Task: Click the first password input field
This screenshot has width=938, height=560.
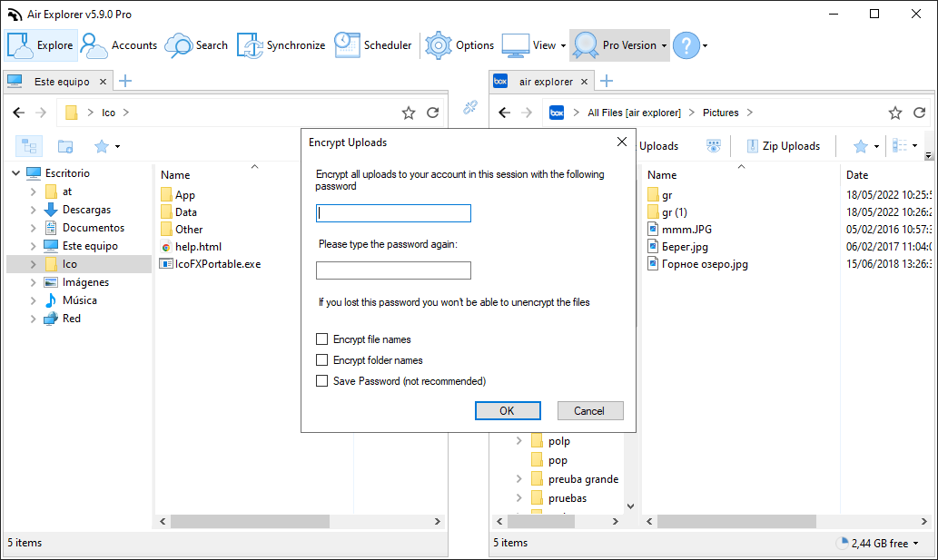Action: point(393,212)
